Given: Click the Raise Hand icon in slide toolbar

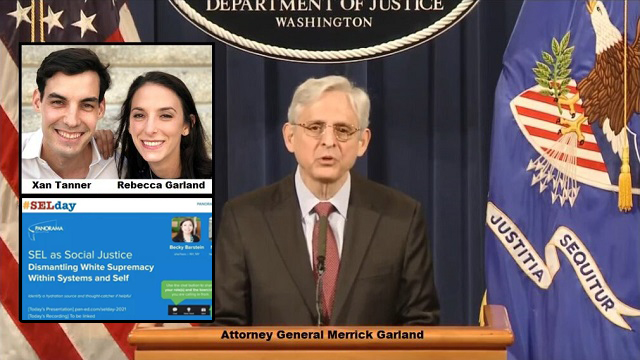Looking at the screenshot, I should click(189, 310).
